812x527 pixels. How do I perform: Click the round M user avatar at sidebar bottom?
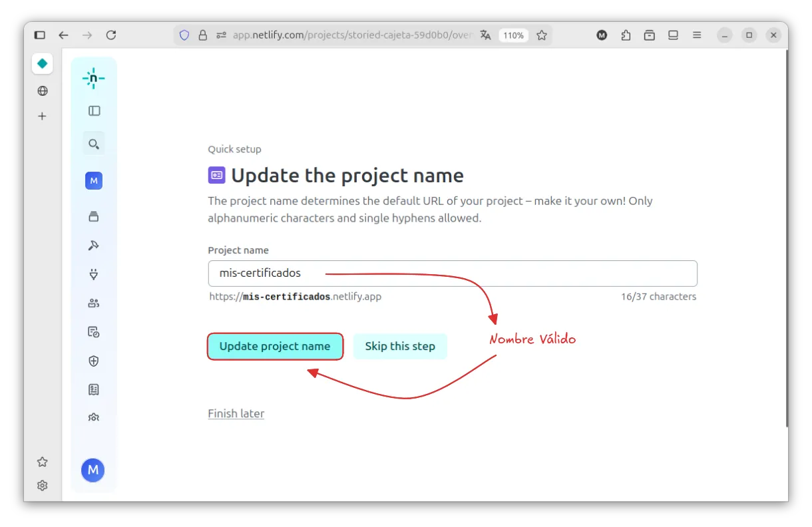point(93,470)
